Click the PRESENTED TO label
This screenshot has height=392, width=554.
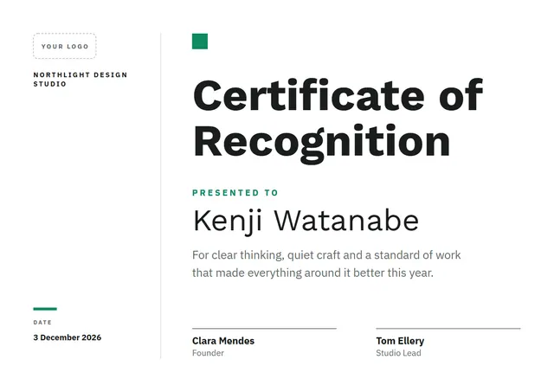coord(235,193)
